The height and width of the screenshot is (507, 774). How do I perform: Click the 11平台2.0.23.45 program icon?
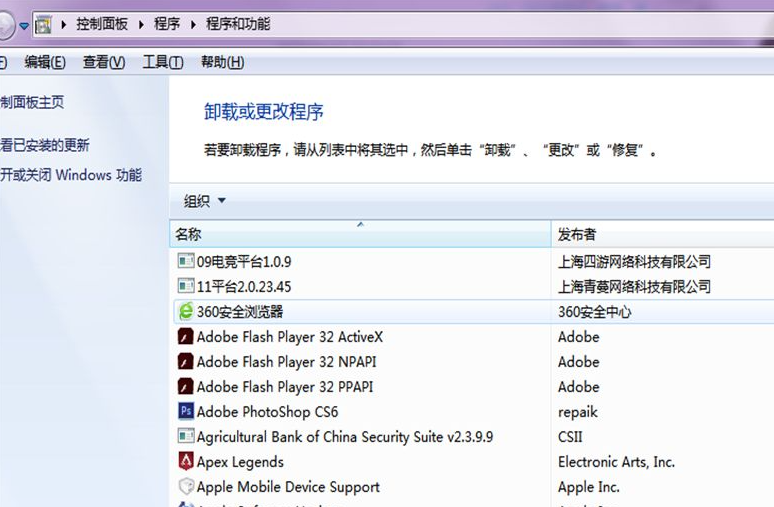coord(186,285)
